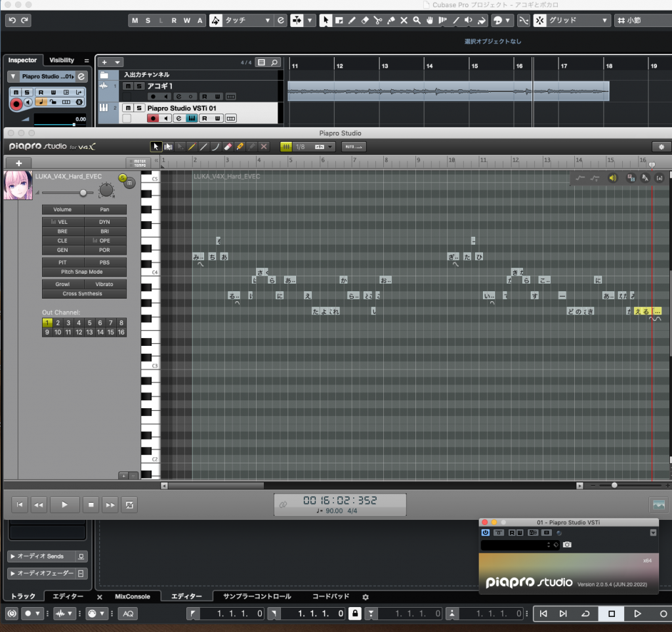Click the Vibrato parameter button

104,284
